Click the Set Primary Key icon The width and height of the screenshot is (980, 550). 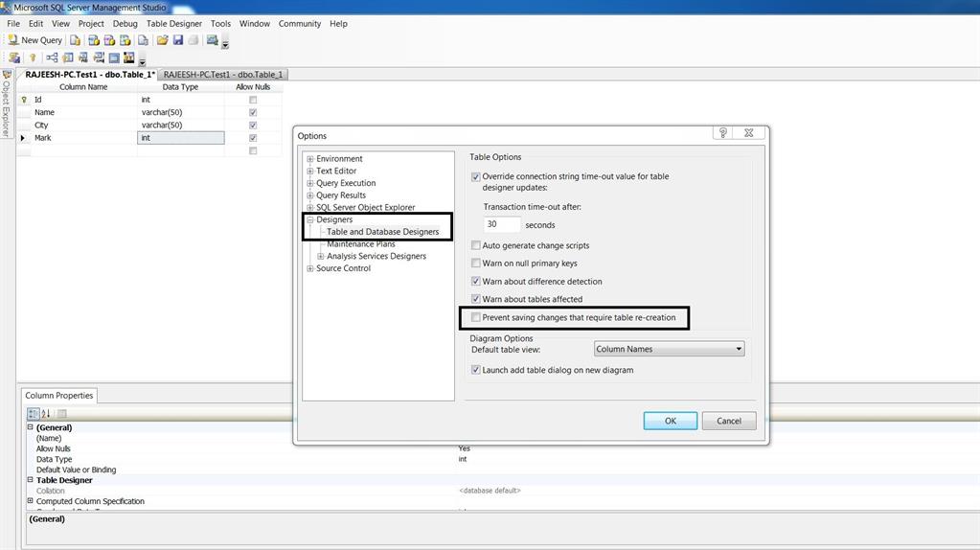click(x=33, y=57)
